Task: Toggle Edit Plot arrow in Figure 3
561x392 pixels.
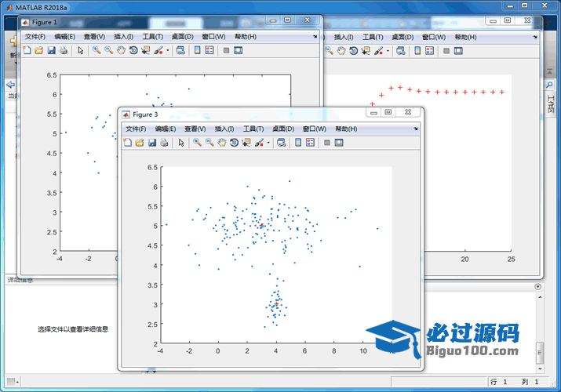Action: (x=181, y=143)
